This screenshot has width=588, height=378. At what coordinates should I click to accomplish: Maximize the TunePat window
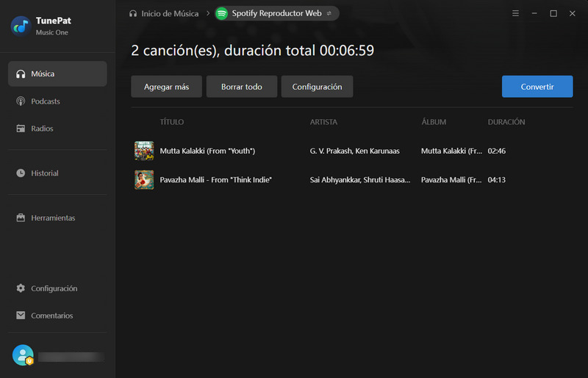coord(553,13)
